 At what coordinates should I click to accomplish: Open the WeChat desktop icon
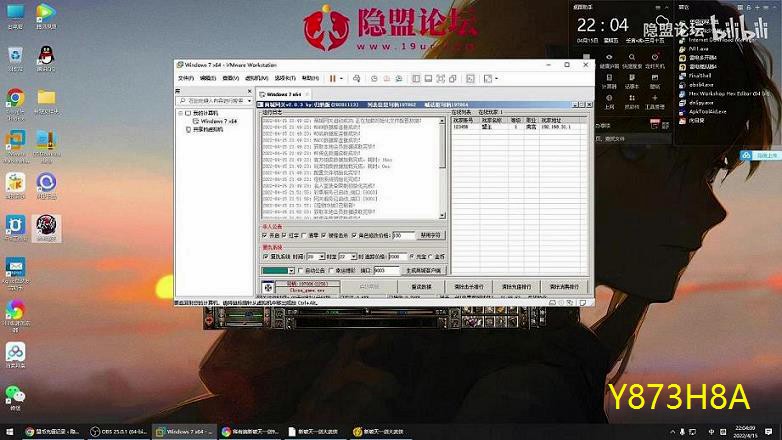pyautogui.click(x=15, y=398)
